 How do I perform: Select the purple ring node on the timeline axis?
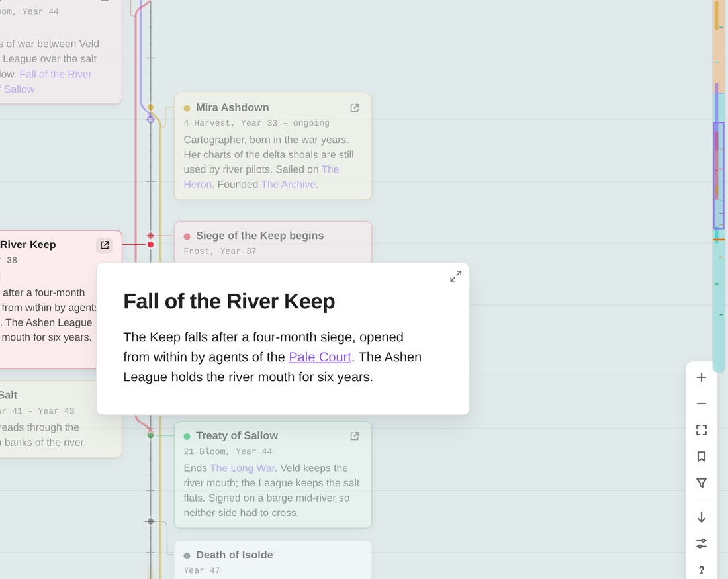150,120
